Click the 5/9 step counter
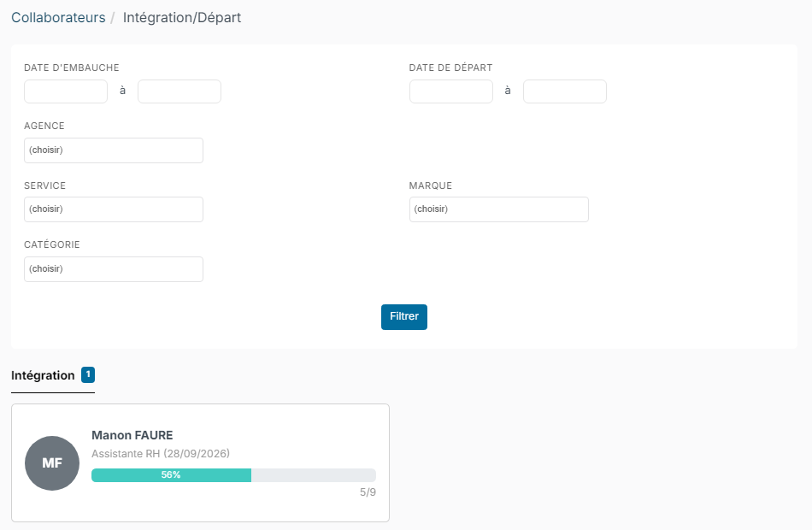This screenshot has width=812, height=530. pos(368,492)
